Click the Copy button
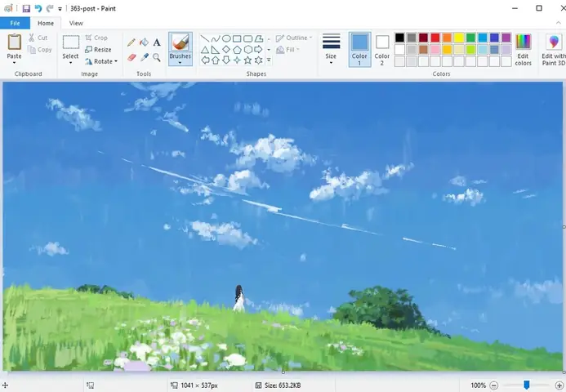The width and height of the screenshot is (566, 392). (40, 50)
